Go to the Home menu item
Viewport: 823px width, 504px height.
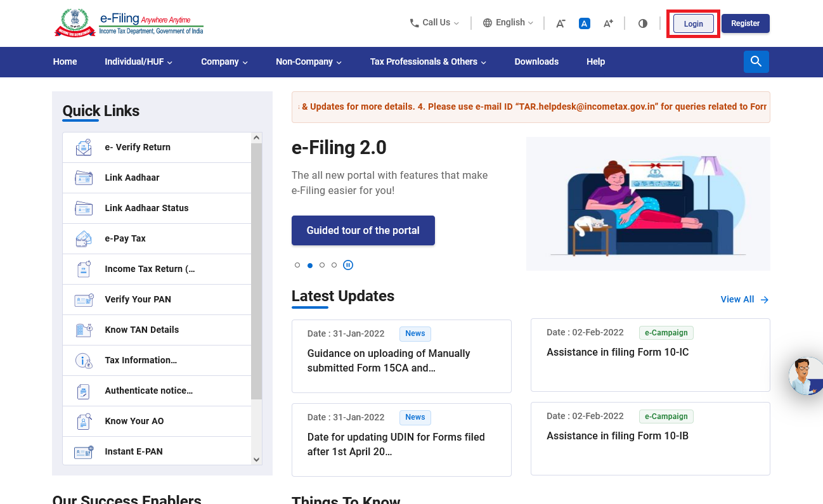click(65, 61)
